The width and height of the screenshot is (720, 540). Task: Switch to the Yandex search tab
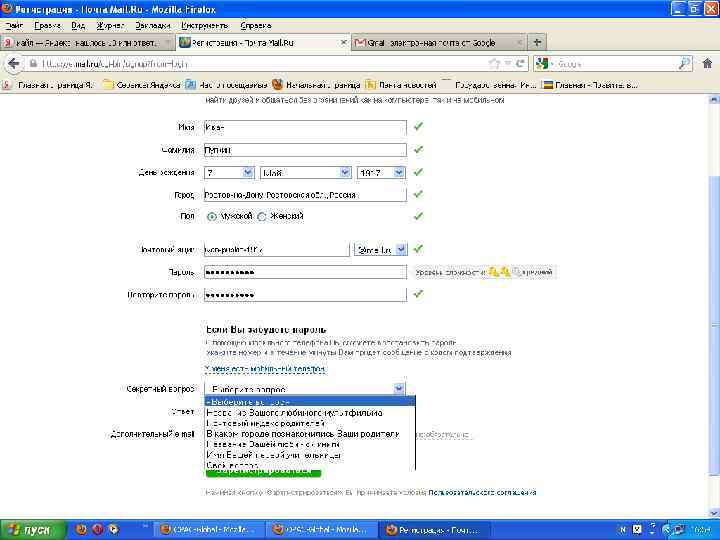87,43
